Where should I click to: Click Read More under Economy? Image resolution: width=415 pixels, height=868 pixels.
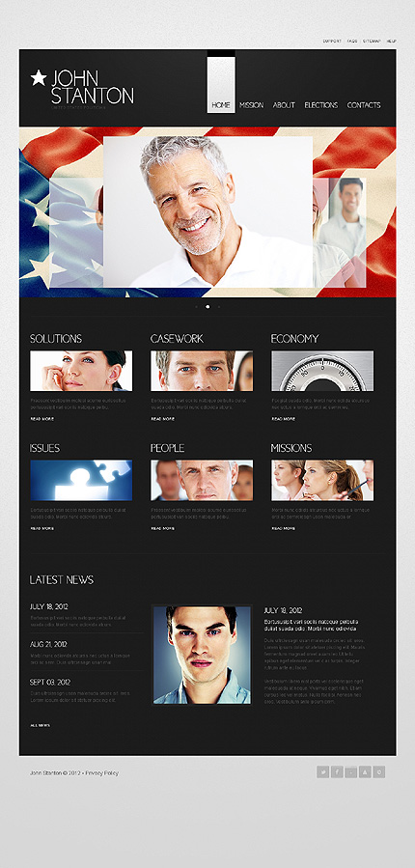click(x=284, y=419)
